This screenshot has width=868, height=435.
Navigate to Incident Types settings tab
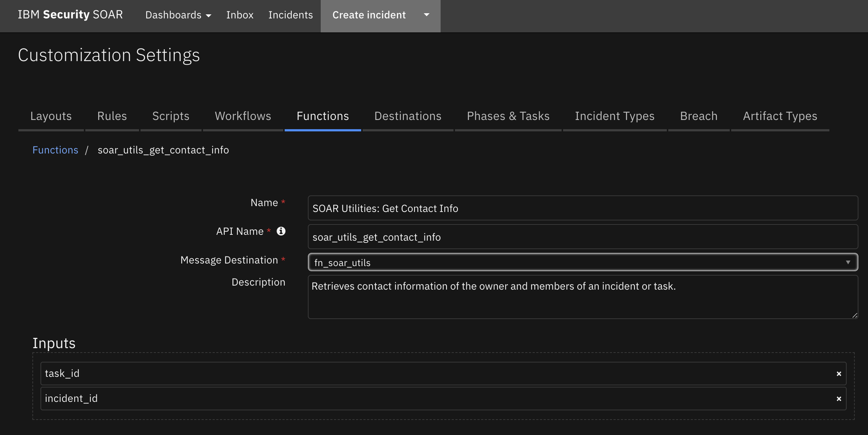point(615,116)
